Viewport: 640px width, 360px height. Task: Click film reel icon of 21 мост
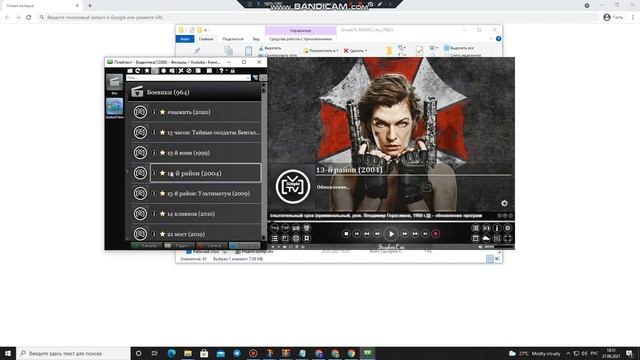140,234
